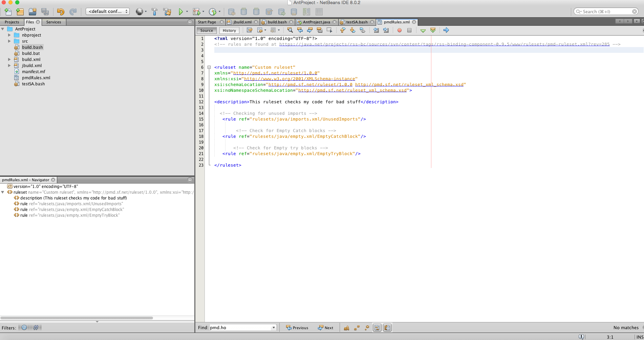
Task: Toggle rectangular selection in editor toolbar
Action: (329, 30)
